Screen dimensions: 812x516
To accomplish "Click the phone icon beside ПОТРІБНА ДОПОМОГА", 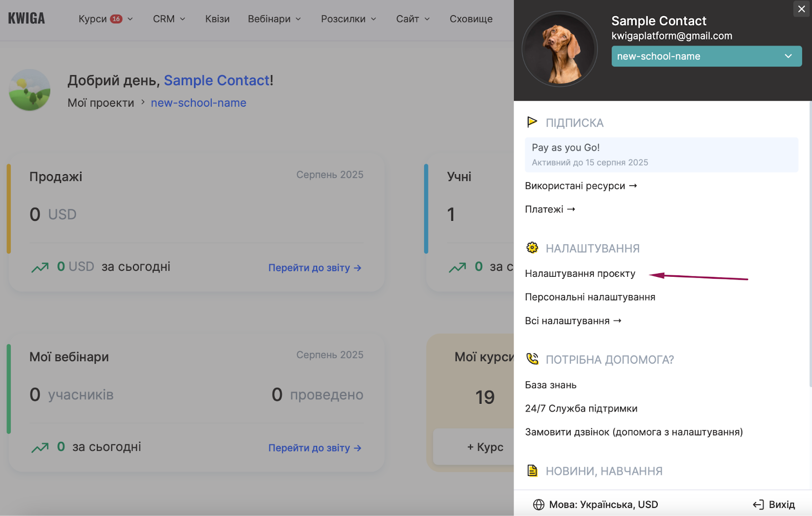I will pyautogui.click(x=532, y=359).
